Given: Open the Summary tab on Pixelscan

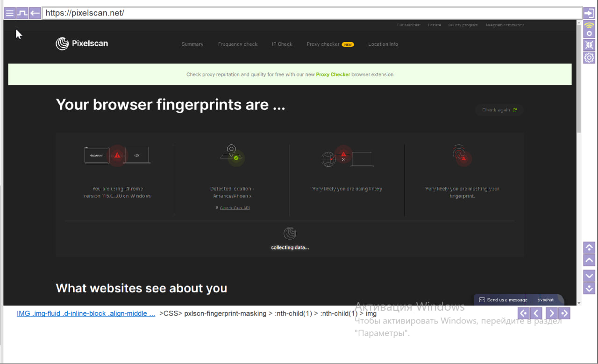Looking at the screenshot, I should coord(192,44).
